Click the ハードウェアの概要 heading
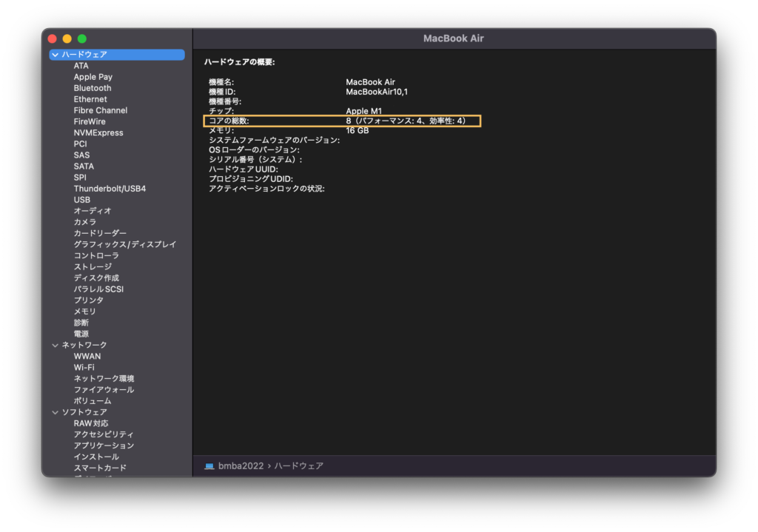758x532 pixels. click(x=239, y=62)
